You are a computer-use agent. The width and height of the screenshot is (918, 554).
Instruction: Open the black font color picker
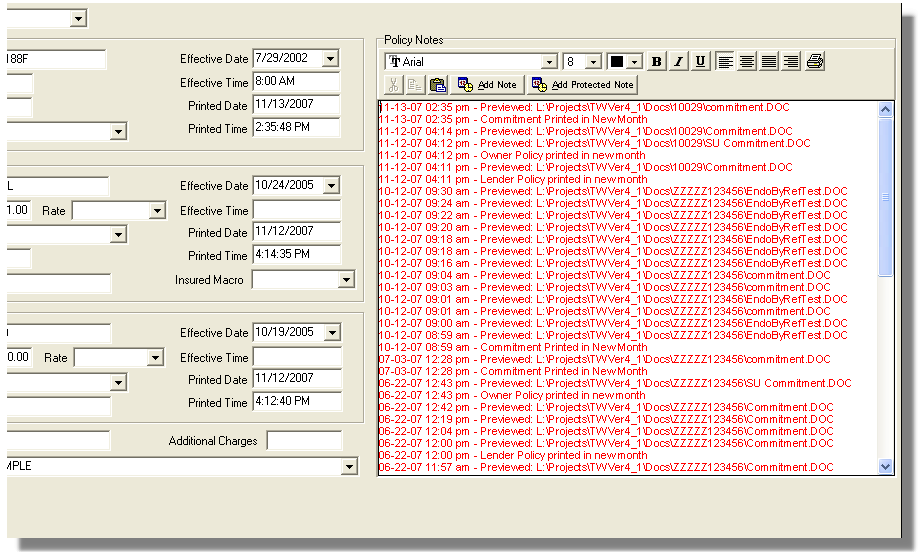click(634, 62)
